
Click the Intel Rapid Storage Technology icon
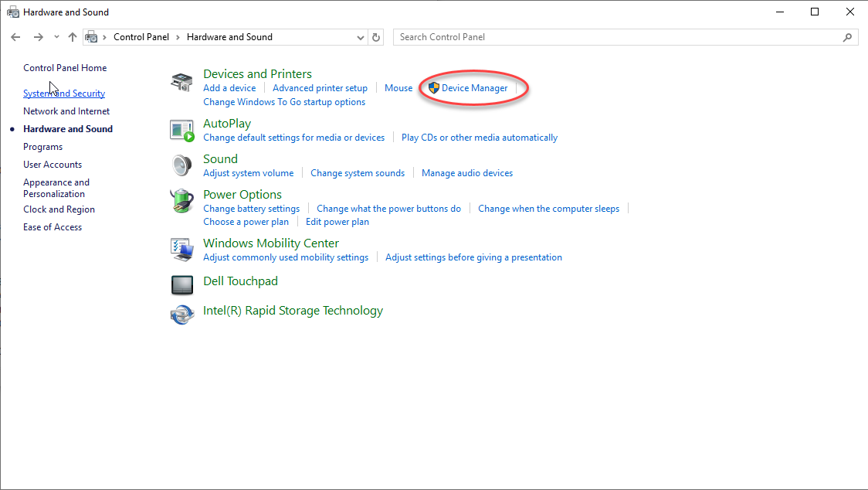point(182,315)
